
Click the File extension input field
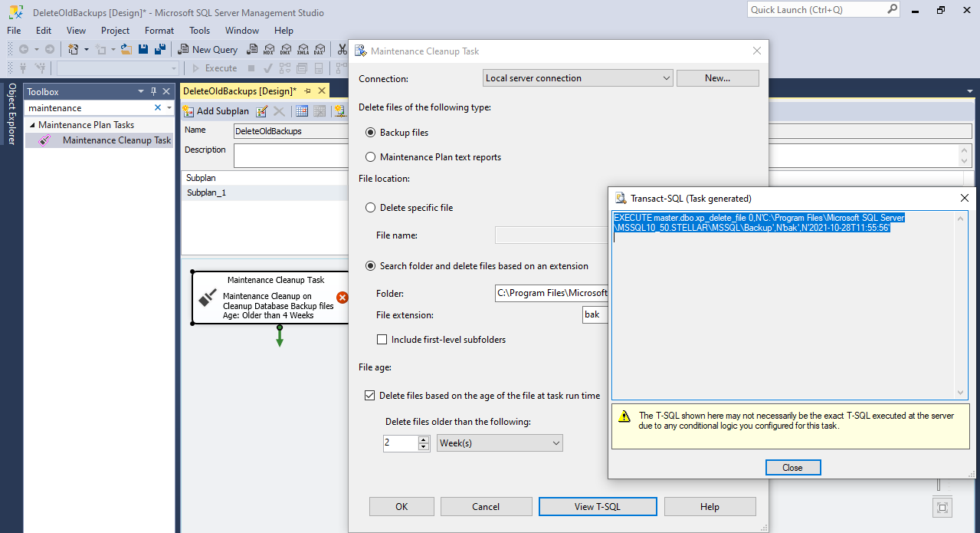coord(595,315)
